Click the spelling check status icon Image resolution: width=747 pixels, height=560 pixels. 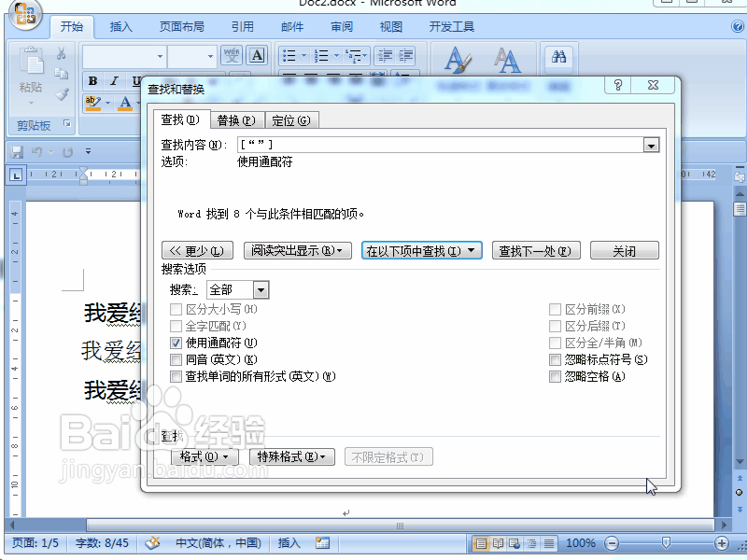pos(152,542)
